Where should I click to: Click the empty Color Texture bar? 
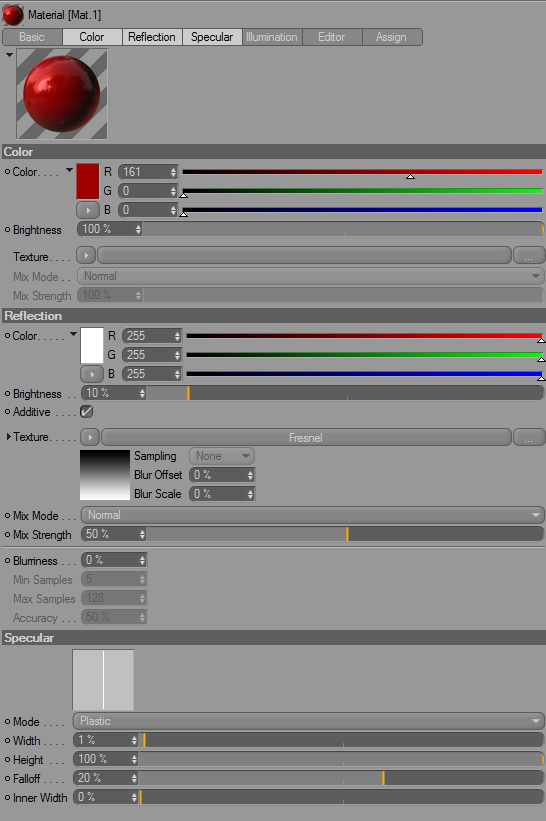coord(304,256)
